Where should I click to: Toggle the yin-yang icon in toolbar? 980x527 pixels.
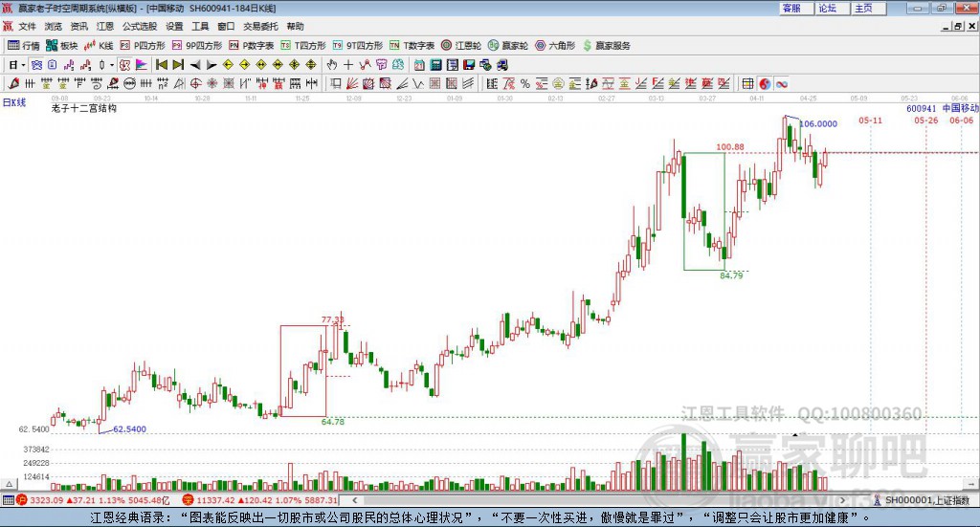[765, 83]
